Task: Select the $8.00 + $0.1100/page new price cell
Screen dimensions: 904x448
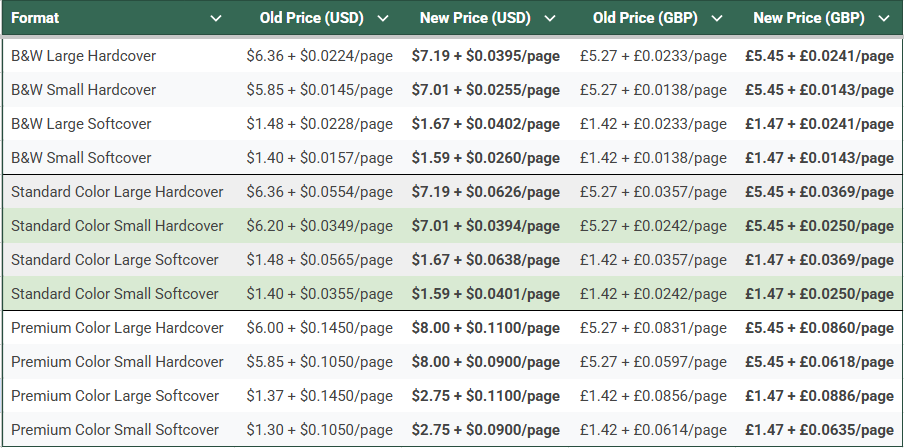Action: coord(485,328)
